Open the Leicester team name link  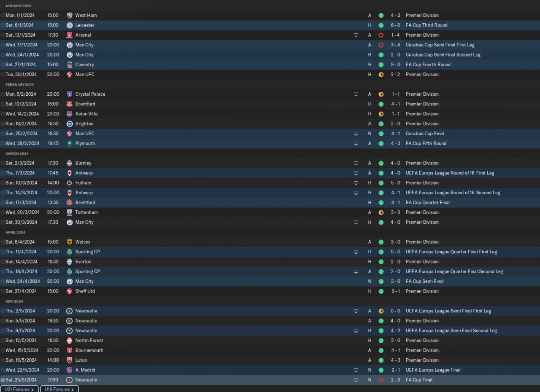coord(85,25)
